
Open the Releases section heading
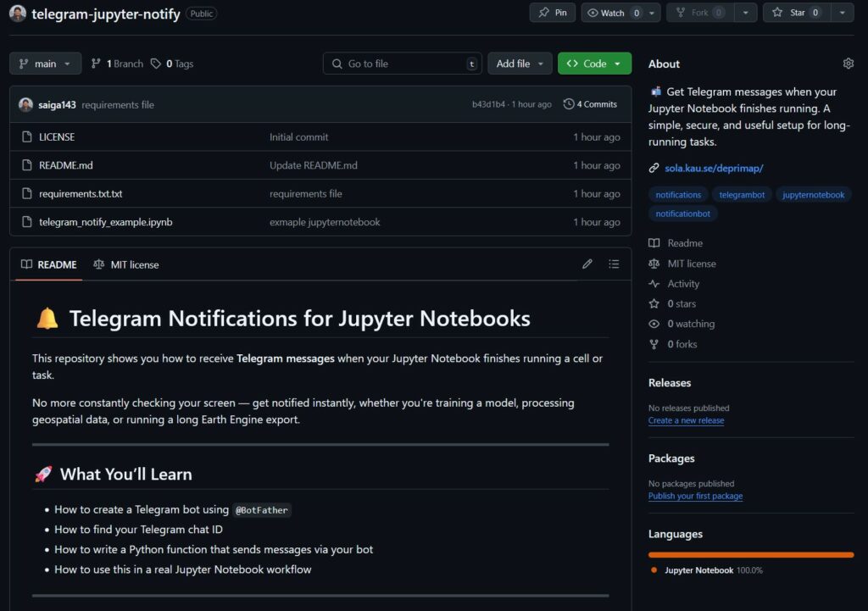(x=670, y=382)
